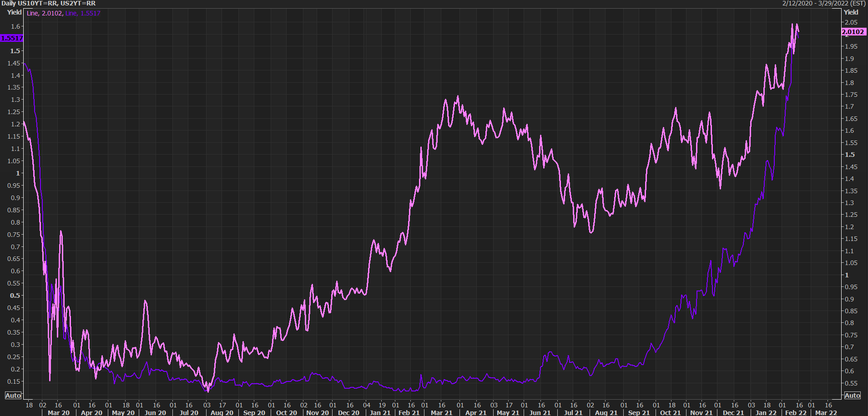Click the 1.95 tick on the Yield axis
Image resolution: width=868 pixels, height=416 pixels.
(851, 46)
